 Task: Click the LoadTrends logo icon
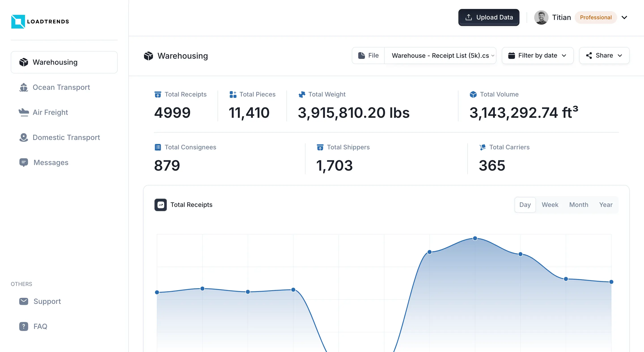click(x=18, y=21)
